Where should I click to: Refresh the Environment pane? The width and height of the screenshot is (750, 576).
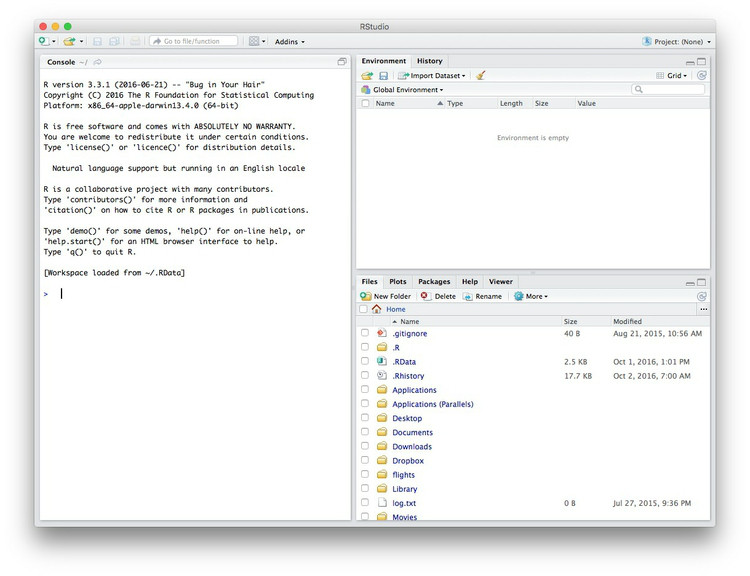pyautogui.click(x=702, y=76)
